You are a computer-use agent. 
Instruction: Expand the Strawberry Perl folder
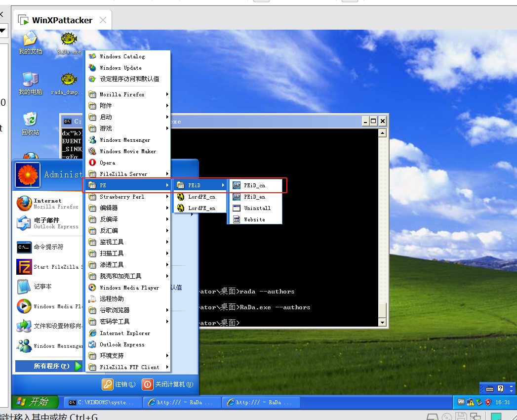click(128, 197)
